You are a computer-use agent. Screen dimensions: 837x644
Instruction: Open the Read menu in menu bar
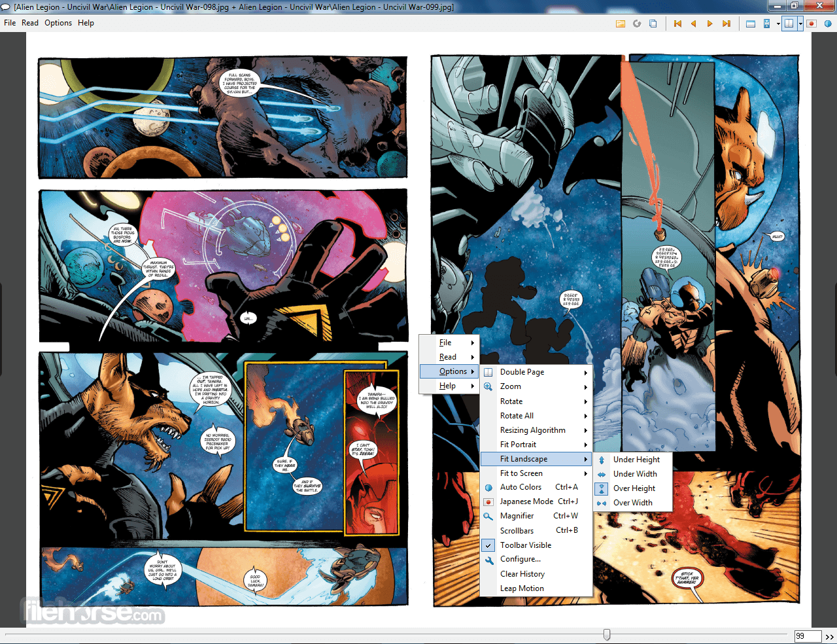point(30,23)
